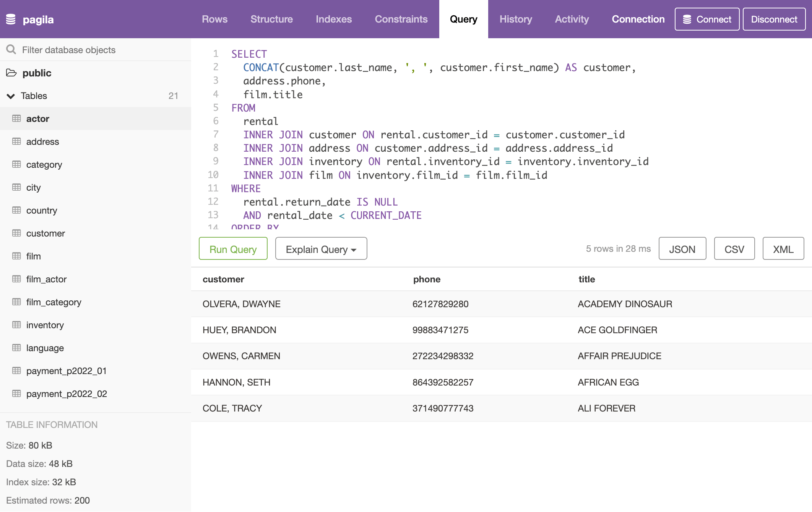
Task: Switch to the Structure tab
Action: [271, 19]
